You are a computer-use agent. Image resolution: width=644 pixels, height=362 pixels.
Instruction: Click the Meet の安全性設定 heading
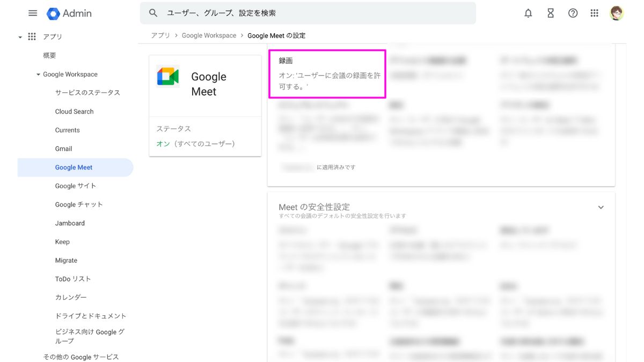tap(314, 207)
